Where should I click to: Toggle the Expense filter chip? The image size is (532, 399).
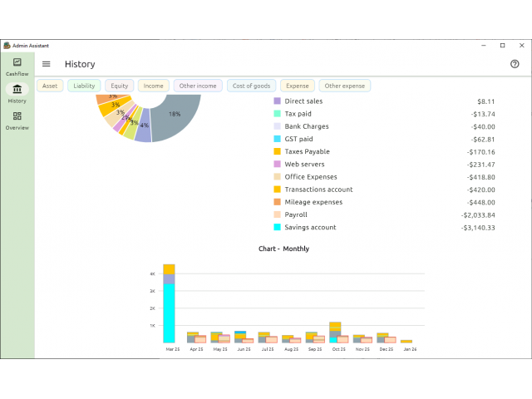(x=297, y=86)
